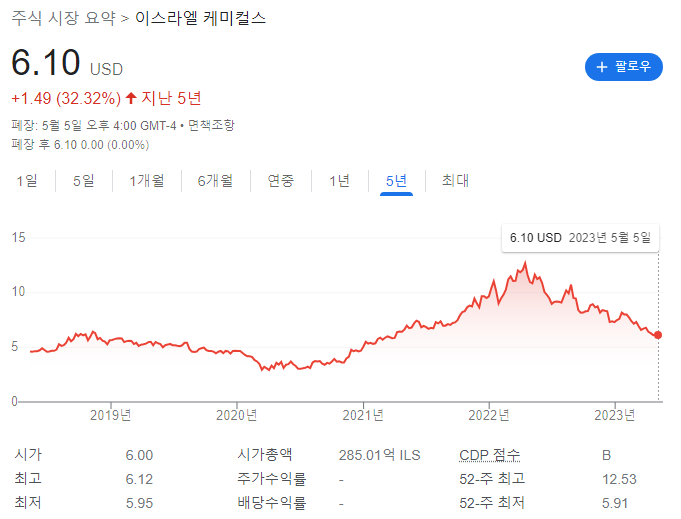Image resolution: width=681 pixels, height=519 pixels.
Task: Click the CDP 점수 label
Action: (x=489, y=455)
